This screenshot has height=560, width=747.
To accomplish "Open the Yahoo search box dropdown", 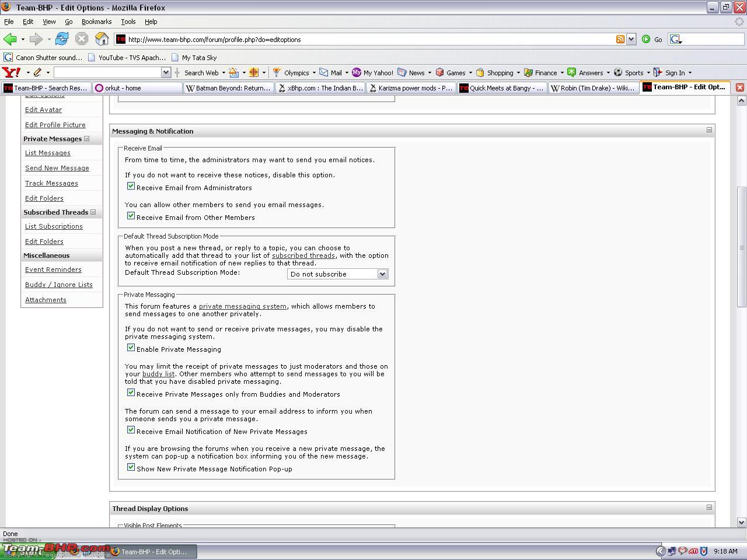I will point(166,72).
